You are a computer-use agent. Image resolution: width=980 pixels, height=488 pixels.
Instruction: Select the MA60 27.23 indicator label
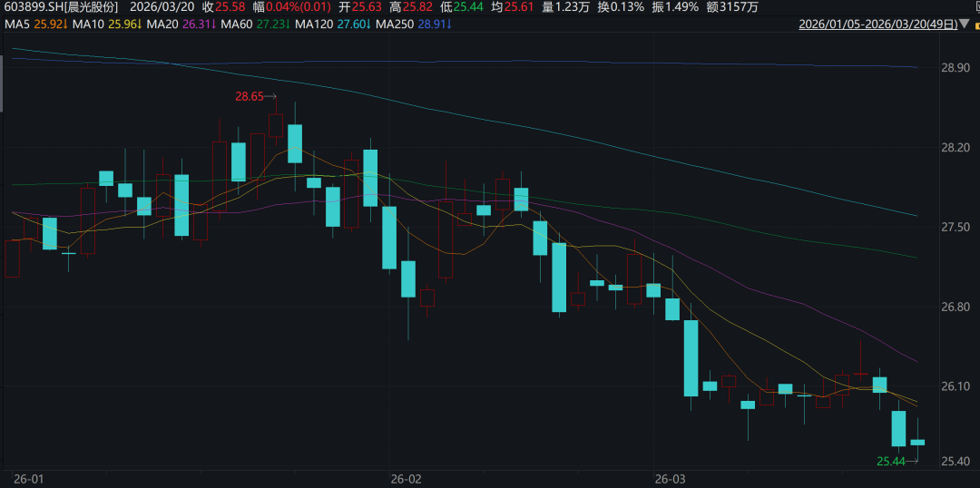(x=254, y=25)
